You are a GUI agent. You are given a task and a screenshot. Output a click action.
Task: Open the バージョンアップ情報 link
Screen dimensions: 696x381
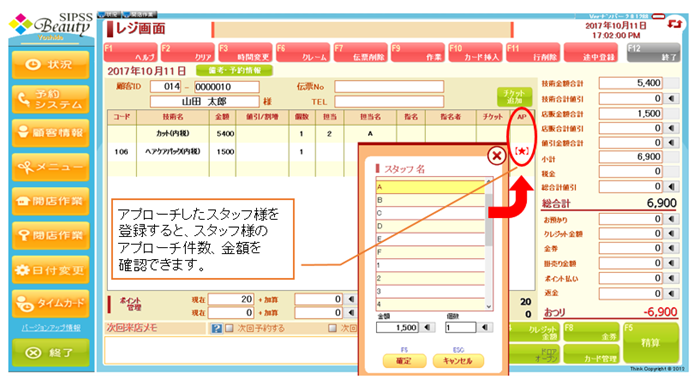[x=51, y=328]
